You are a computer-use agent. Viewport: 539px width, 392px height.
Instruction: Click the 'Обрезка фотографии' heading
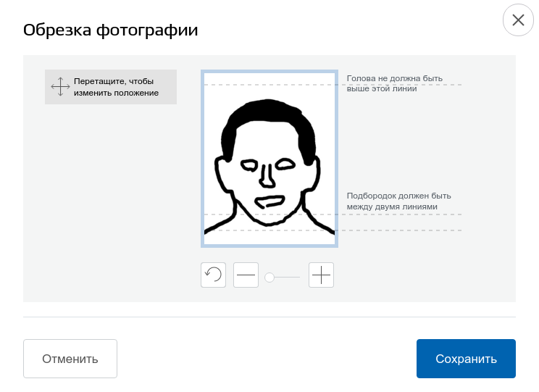tap(110, 30)
